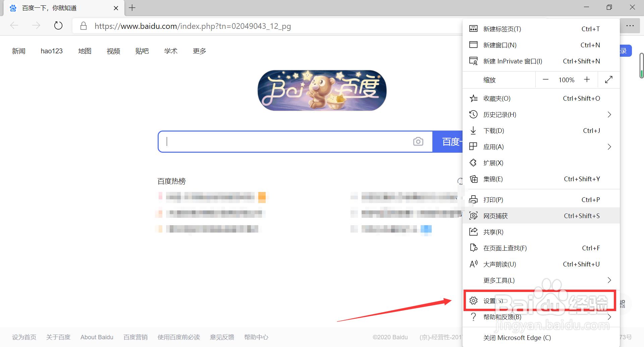Click the Collections (集锦) icon

474,179
